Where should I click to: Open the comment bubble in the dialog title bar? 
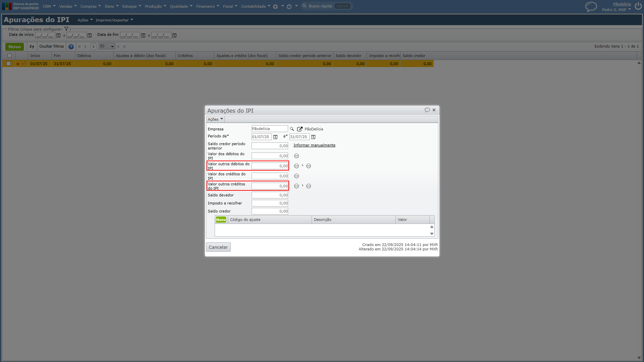click(x=427, y=110)
